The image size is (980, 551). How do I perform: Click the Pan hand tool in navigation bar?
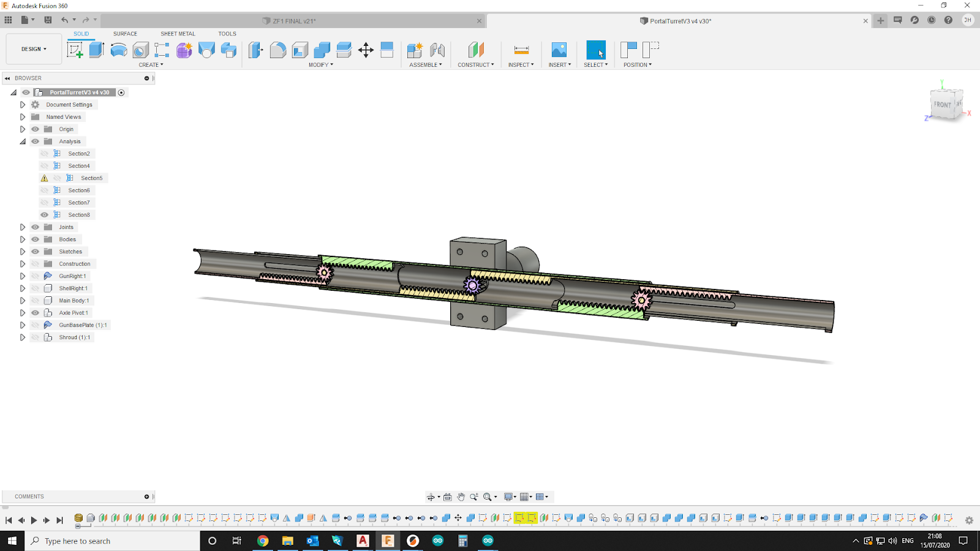click(461, 497)
